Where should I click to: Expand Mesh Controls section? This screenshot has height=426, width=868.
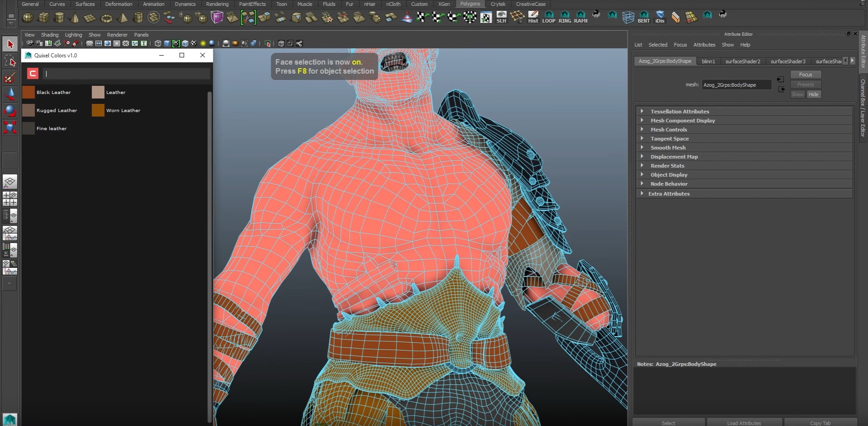[x=744, y=129]
